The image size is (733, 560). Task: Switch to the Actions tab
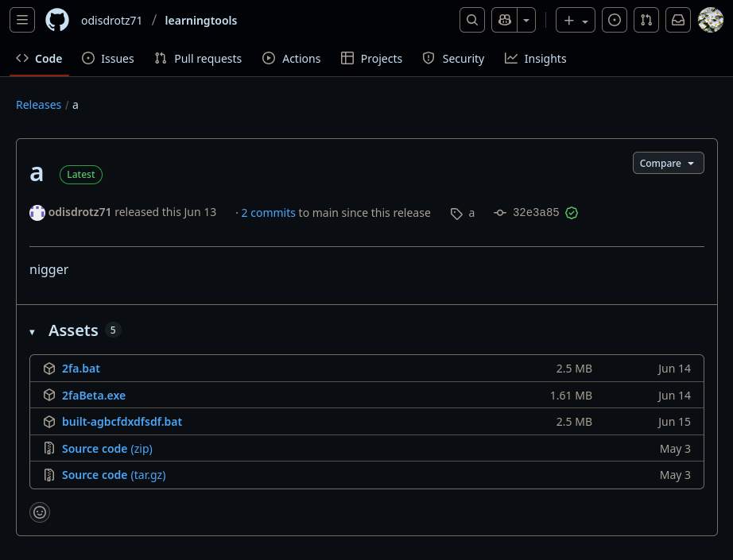[292, 59]
